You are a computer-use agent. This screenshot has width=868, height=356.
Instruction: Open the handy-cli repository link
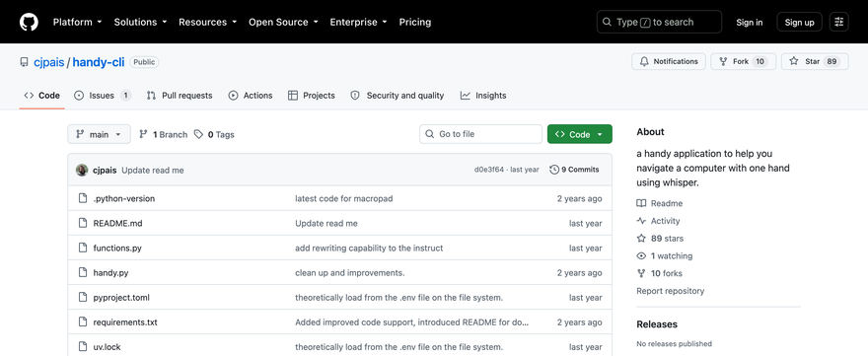[99, 62]
